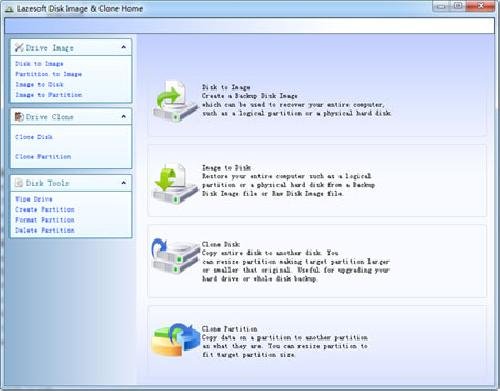Screen dimensions: 500x391
Task: Open the Format Partition link
Action: tap(45, 220)
